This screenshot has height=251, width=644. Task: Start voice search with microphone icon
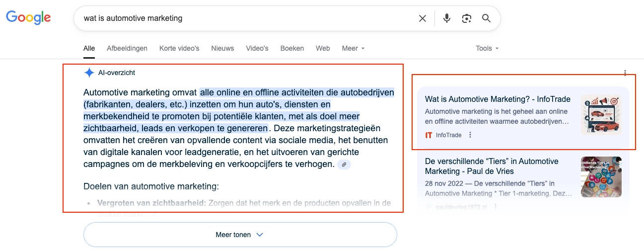click(x=447, y=18)
